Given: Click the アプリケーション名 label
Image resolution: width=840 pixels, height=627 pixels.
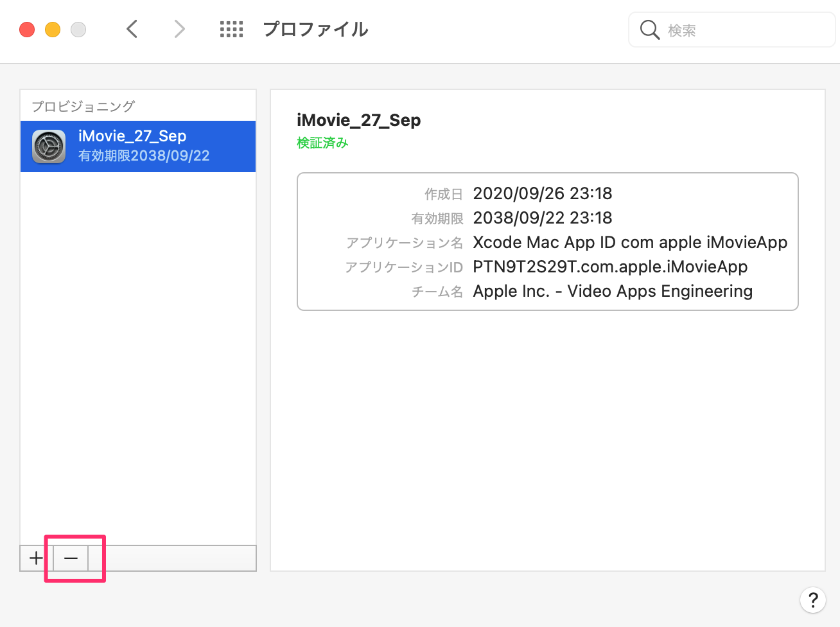Looking at the screenshot, I should 405,243.
